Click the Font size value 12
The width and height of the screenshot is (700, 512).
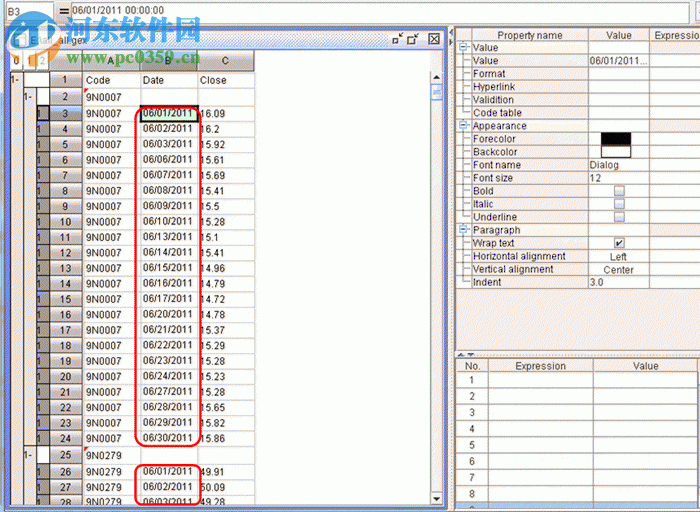[x=618, y=178]
